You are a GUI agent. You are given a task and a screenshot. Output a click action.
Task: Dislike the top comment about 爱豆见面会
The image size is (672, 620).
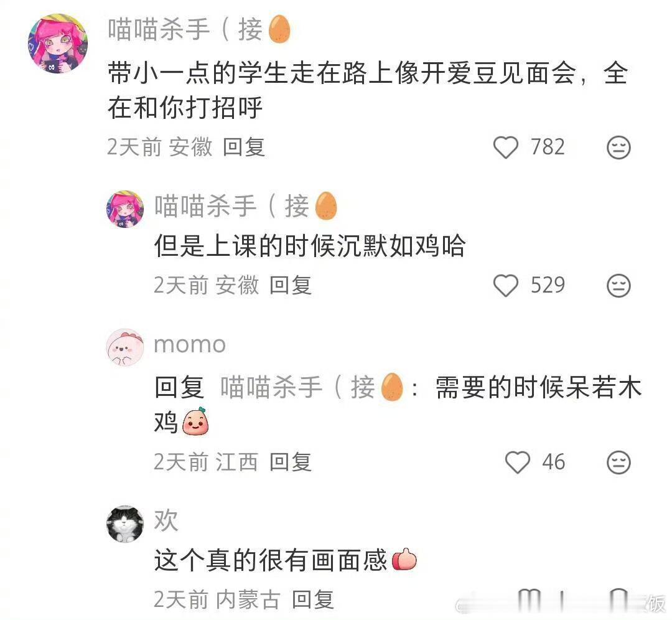click(x=619, y=148)
